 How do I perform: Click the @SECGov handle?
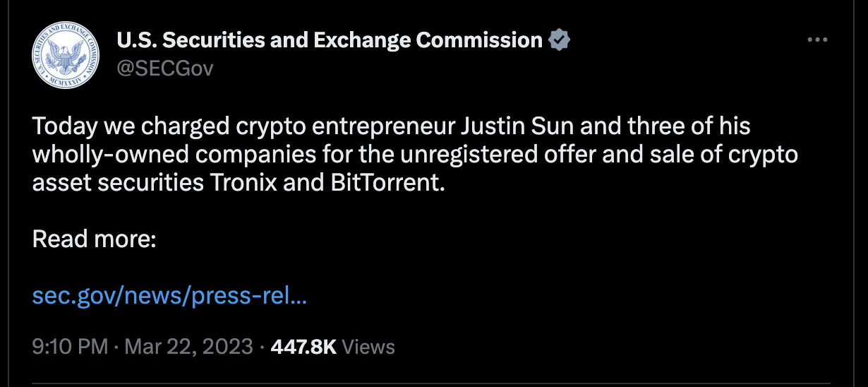pos(164,68)
